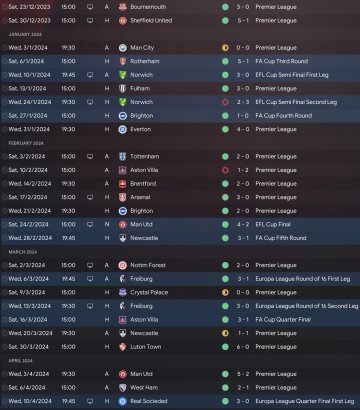Open the Arsenal team link

140,197
